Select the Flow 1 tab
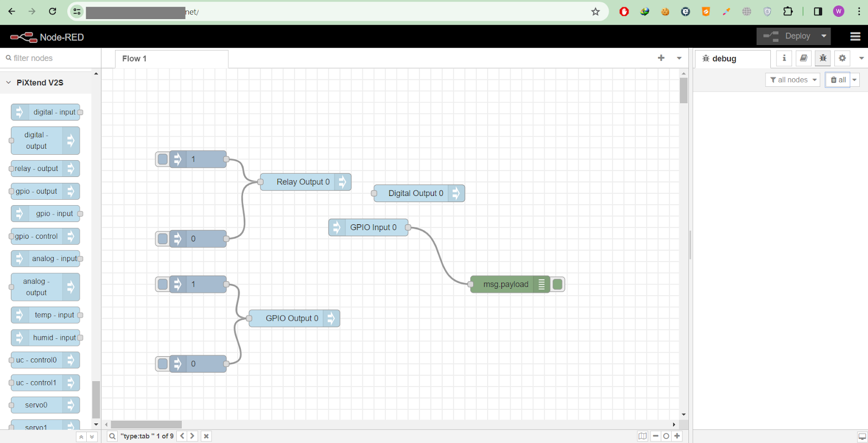This screenshot has width=868, height=443. click(x=171, y=59)
